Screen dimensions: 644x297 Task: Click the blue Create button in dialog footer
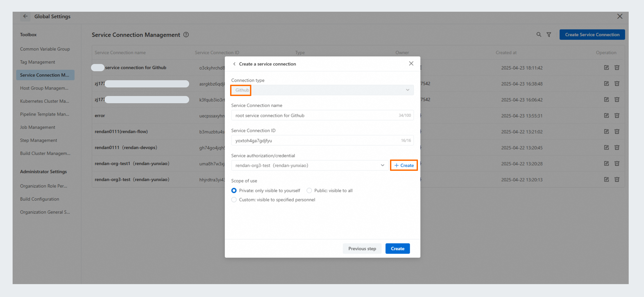[x=397, y=249]
